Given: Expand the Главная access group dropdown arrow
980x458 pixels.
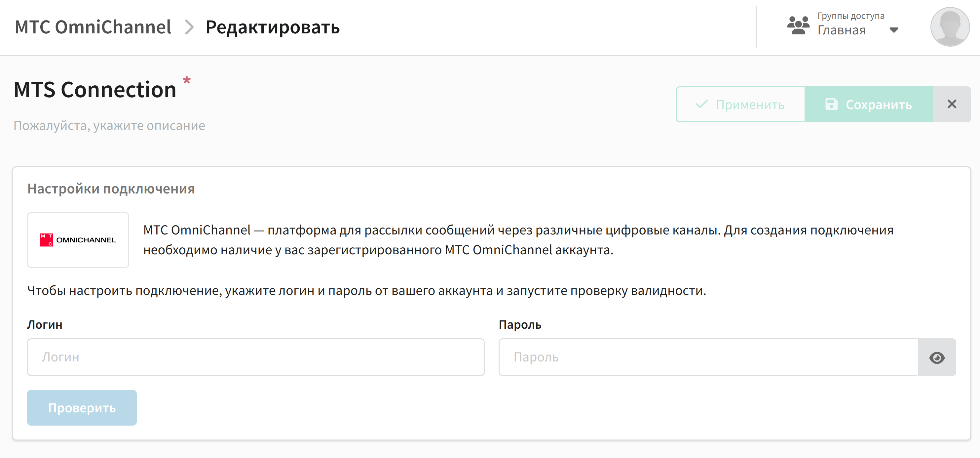Looking at the screenshot, I should point(894,30).
